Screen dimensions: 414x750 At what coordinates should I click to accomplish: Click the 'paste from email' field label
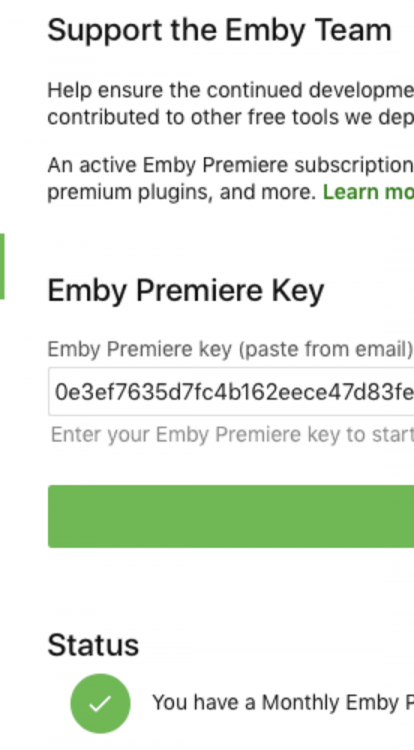230,350
